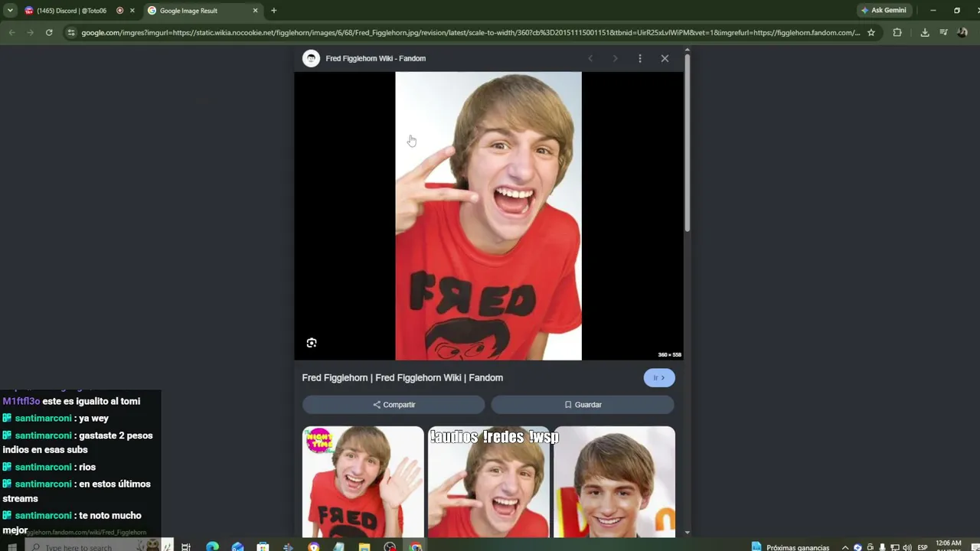The height and width of the screenshot is (551, 980).
Task: Open the Windows Start menu
Action: pos(11,547)
